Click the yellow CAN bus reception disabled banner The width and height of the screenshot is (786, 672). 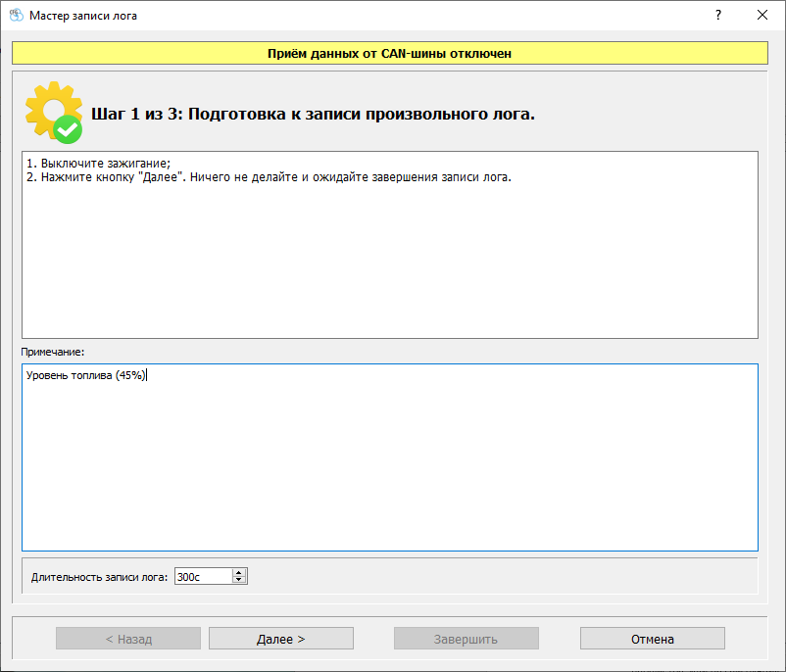coord(389,53)
